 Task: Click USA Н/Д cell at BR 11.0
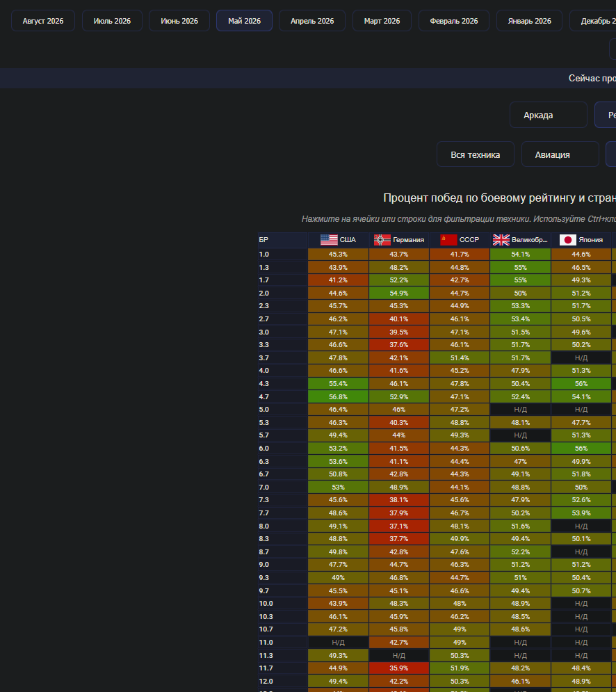click(x=338, y=642)
